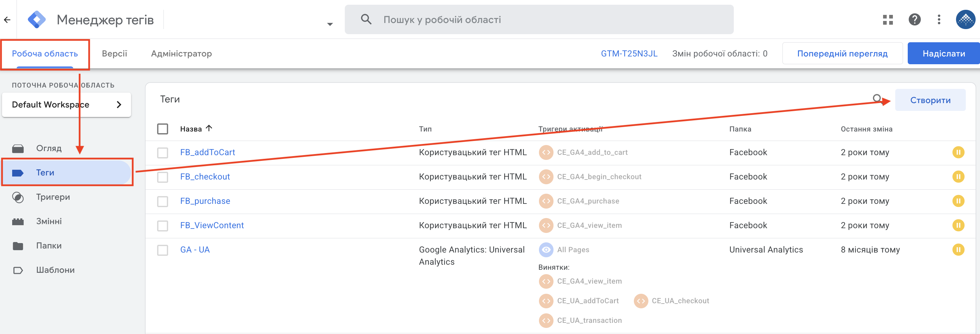The width and height of the screenshot is (980, 334).
Task: Click the CE_UA_transaction trigger icon
Action: click(x=546, y=321)
